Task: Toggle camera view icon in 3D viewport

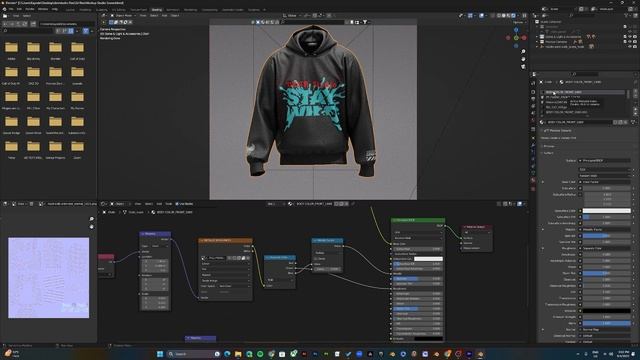Action: (523, 66)
